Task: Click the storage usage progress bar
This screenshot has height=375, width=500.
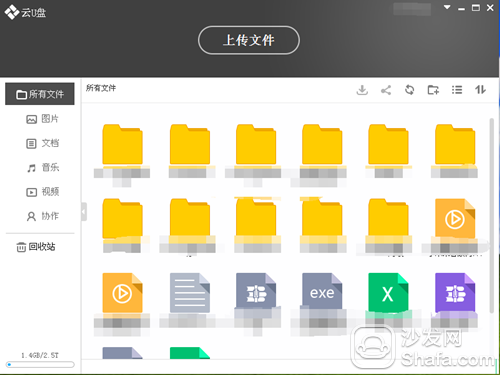Action: [x=40, y=365]
